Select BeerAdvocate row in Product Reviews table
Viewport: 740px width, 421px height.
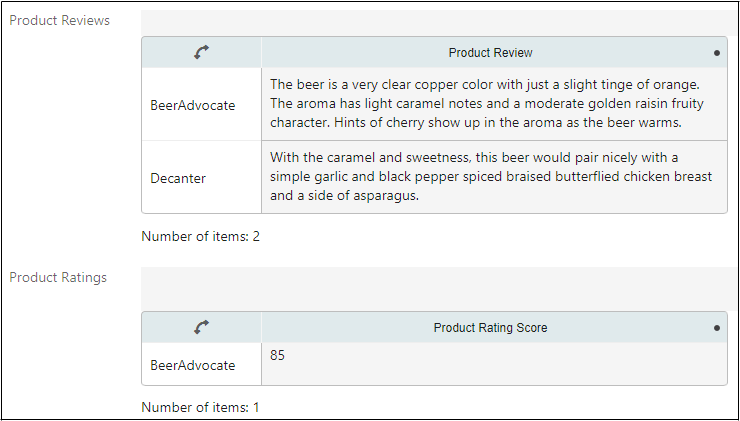click(x=193, y=105)
